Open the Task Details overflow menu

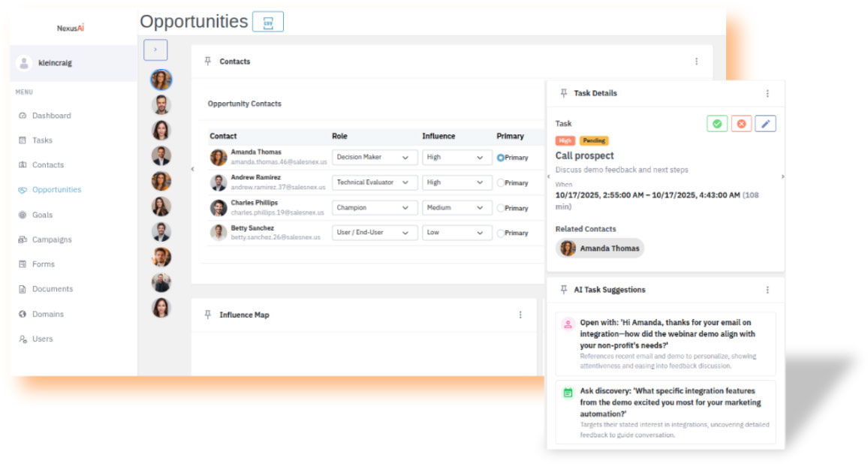(x=767, y=92)
